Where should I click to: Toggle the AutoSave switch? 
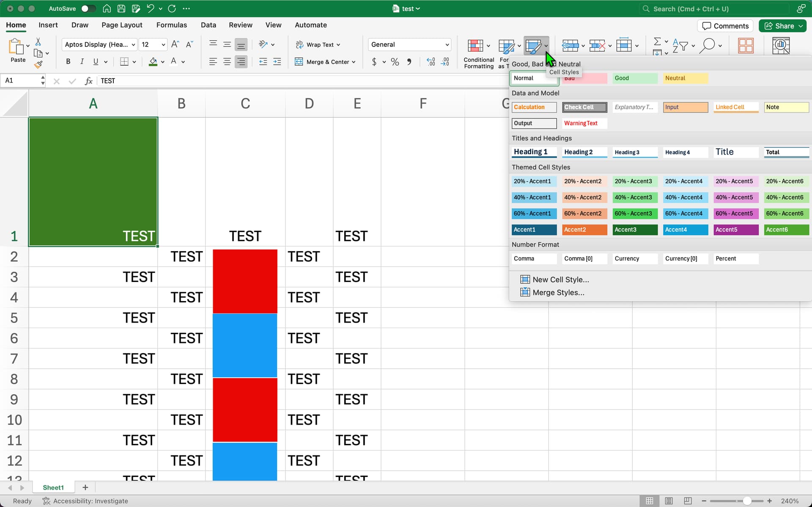[88, 8]
